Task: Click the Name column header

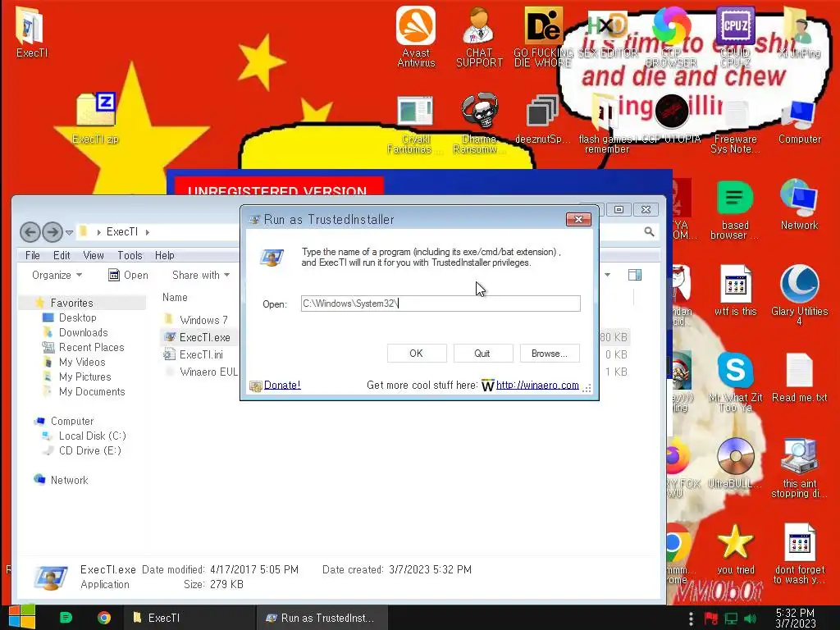Action: (176, 297)
